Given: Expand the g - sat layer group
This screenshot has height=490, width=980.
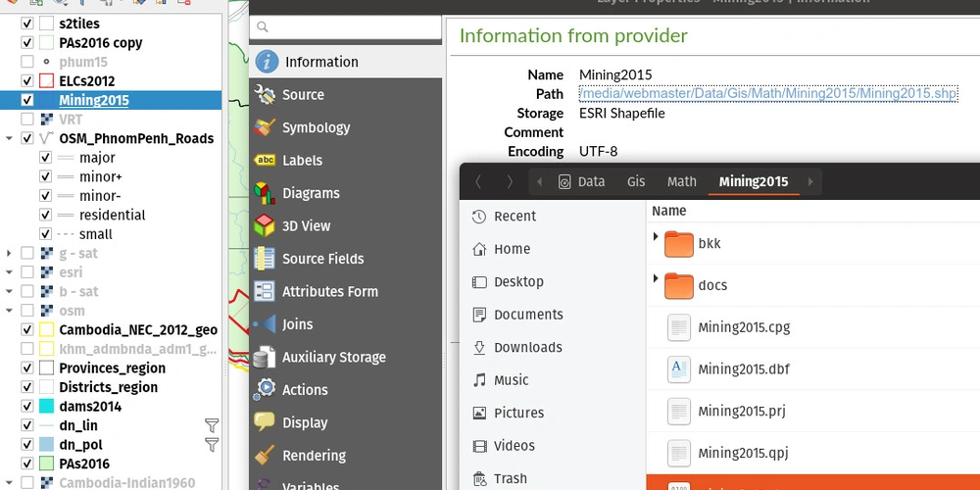Looking at the screenshot, I should [9, 253].
